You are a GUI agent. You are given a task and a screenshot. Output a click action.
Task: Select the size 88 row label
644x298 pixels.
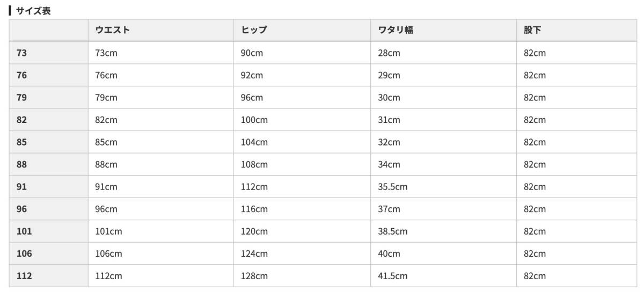[22, 165]
